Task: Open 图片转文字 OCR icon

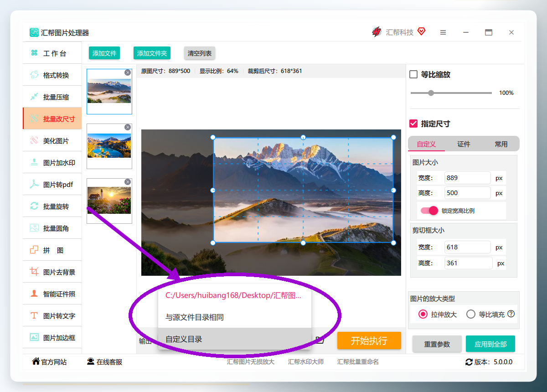Action: (34, 315)
